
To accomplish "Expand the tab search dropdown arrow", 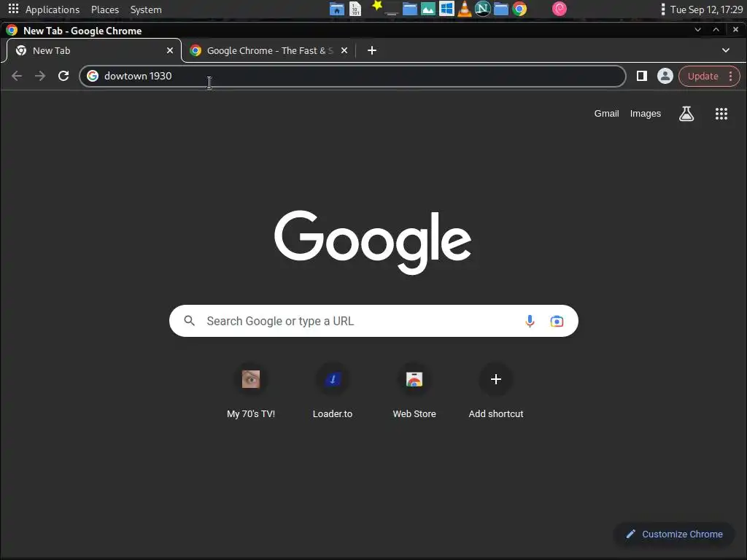I will (x=726, y=50).
